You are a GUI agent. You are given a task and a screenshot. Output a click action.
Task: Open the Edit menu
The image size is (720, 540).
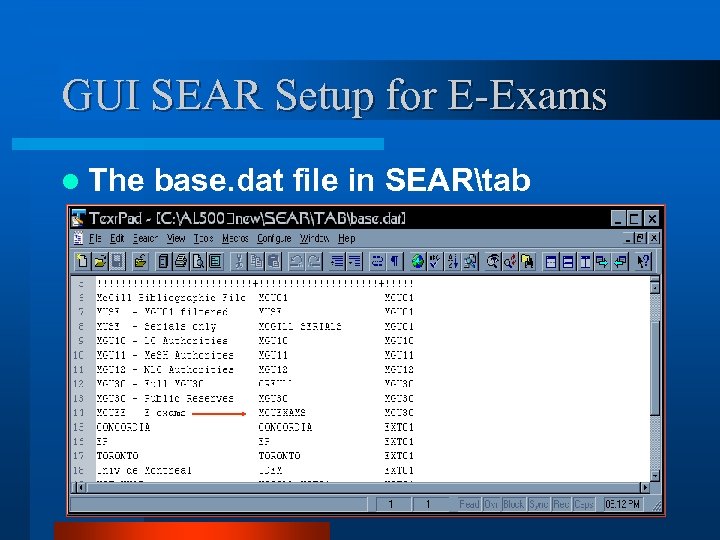pyautogui.click(x=117, y=238)
